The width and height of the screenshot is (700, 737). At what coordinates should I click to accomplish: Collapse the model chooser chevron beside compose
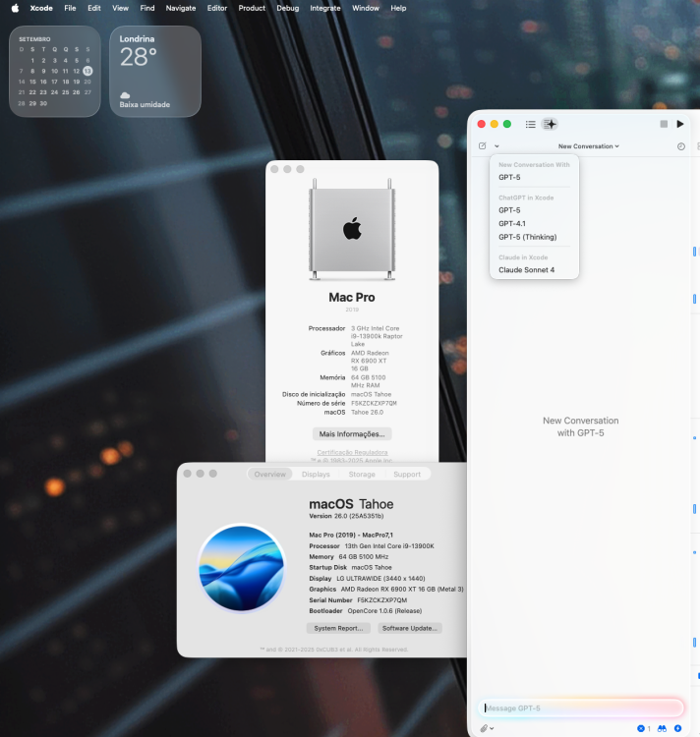(x=496, y=146)
